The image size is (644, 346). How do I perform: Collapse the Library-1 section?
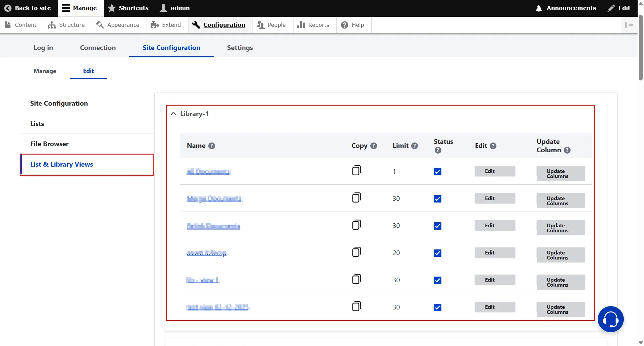173,113
